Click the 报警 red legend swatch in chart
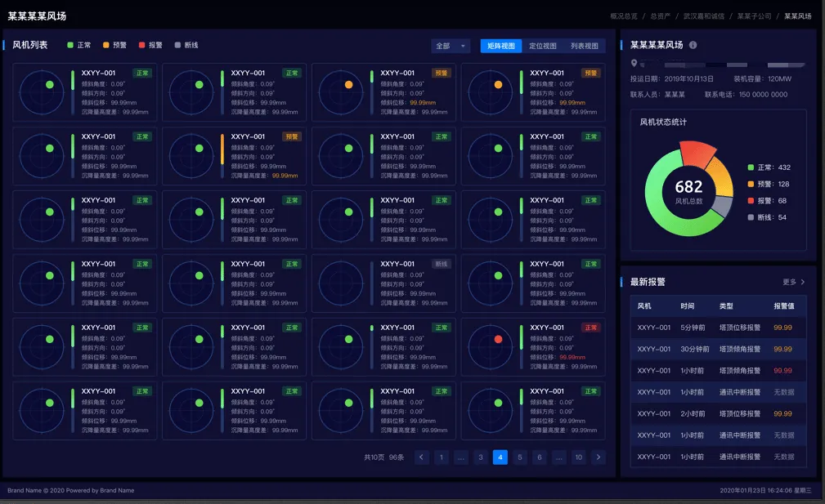The image size is (825, 504). click(751, 200)
